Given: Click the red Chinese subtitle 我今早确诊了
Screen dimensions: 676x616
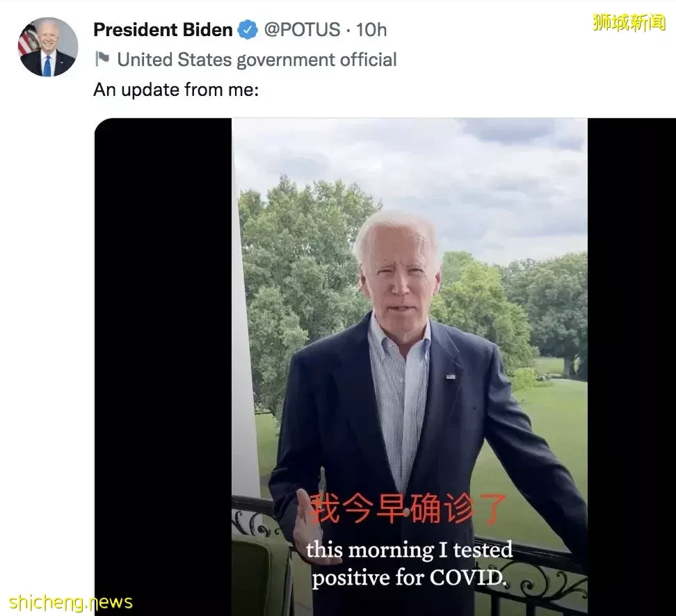Looking at the screenshot, I should point(409,509).
